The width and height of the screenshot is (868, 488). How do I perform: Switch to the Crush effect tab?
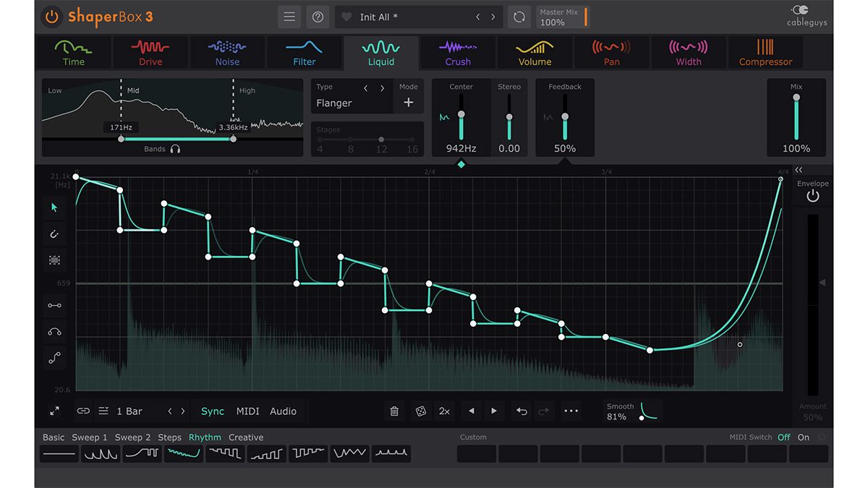point(457,52)
